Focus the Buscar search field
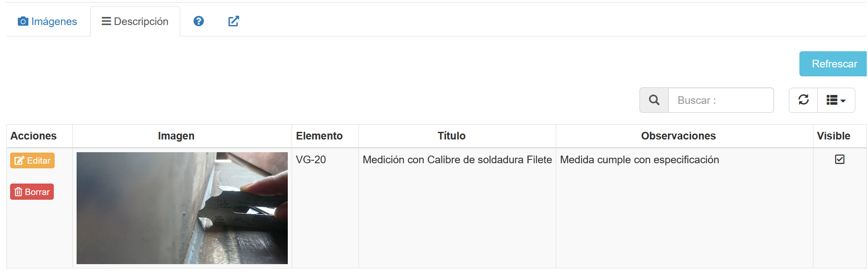 721,100
